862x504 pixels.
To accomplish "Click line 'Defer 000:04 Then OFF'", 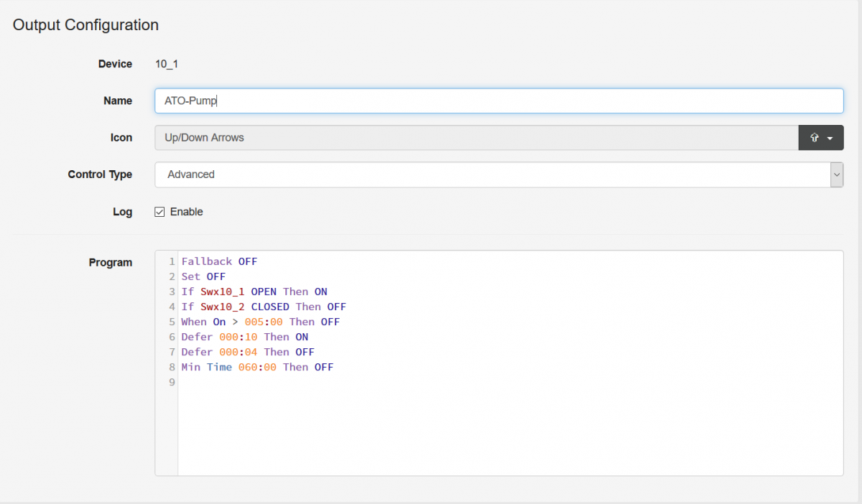I will (x=248, y=352).
